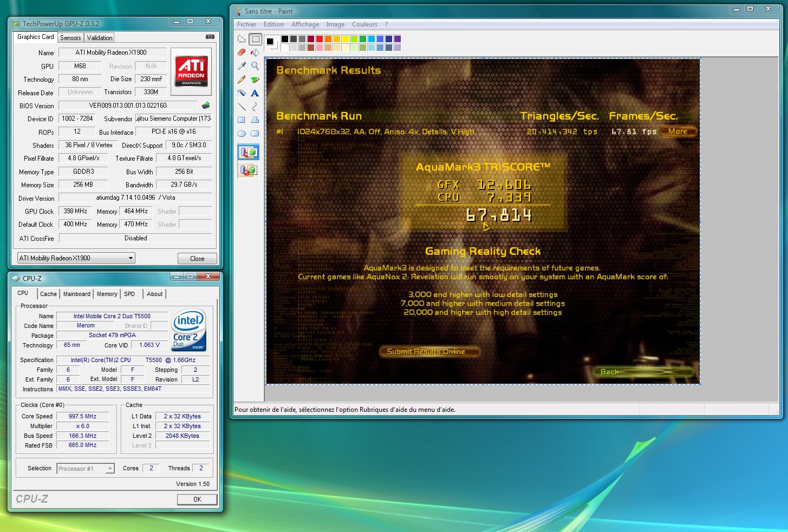This screenshot has height=532, width=788.
Task: Switch to the Validation tab in GPU-Z
Action: pos(100,37)
